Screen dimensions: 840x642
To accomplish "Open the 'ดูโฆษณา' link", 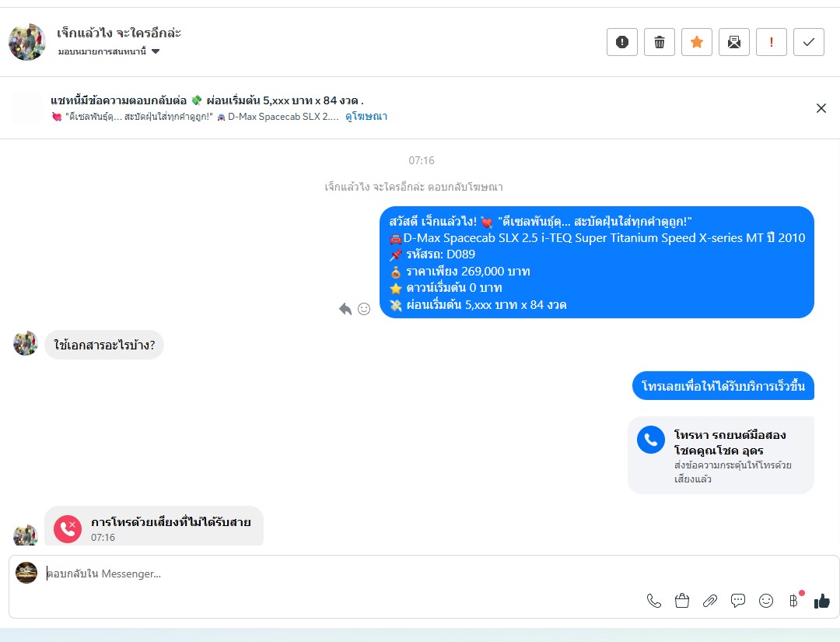I will click(366, 116).
